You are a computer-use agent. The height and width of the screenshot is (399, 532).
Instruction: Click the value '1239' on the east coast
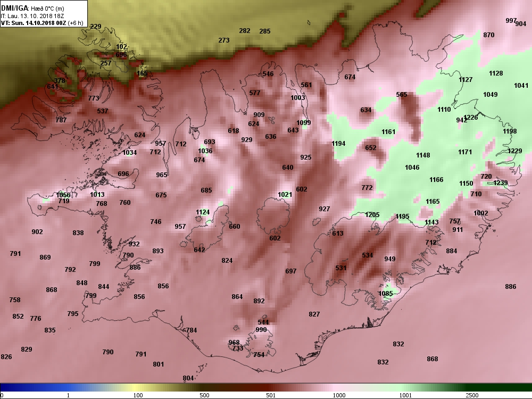pyautogui.click(x=501, y=183)
